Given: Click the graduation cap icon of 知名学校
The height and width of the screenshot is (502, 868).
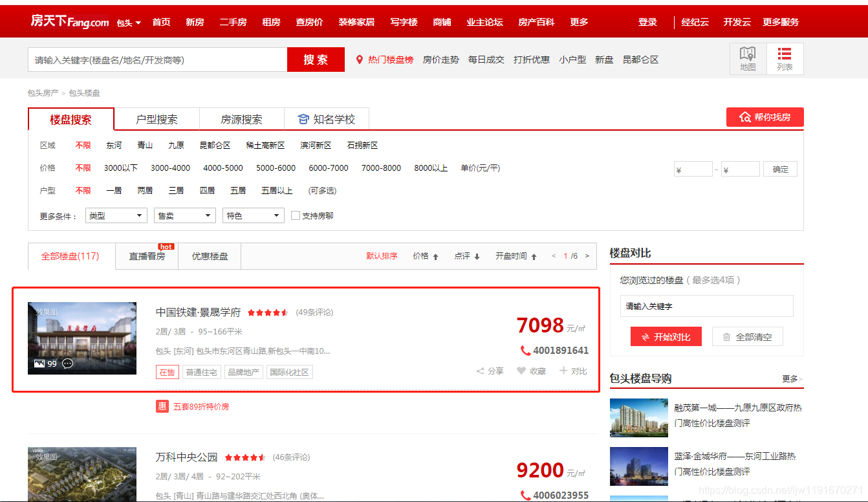Looking at the screenshot, I should click(303, 119).
